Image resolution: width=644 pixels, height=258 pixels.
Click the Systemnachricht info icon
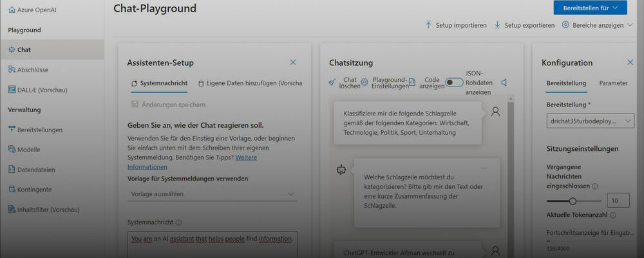point(178,222)
